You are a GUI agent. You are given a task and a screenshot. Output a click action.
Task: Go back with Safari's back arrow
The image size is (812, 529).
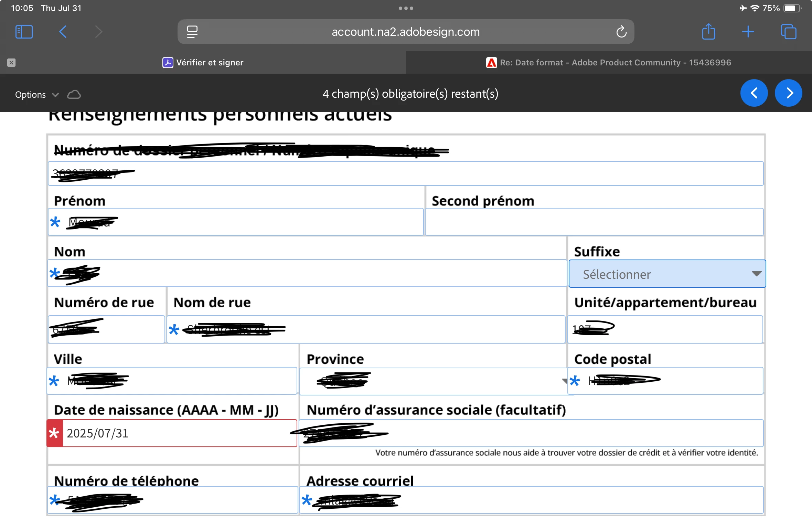coord(63,32)
